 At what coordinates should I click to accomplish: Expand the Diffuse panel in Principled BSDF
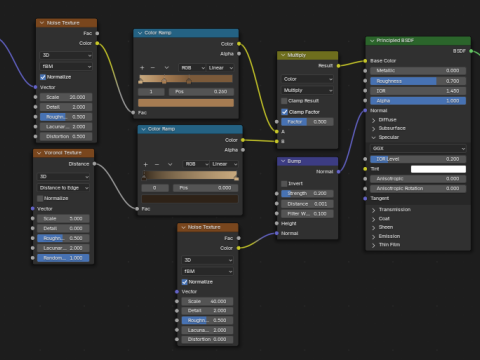click(x=373, y=120)
